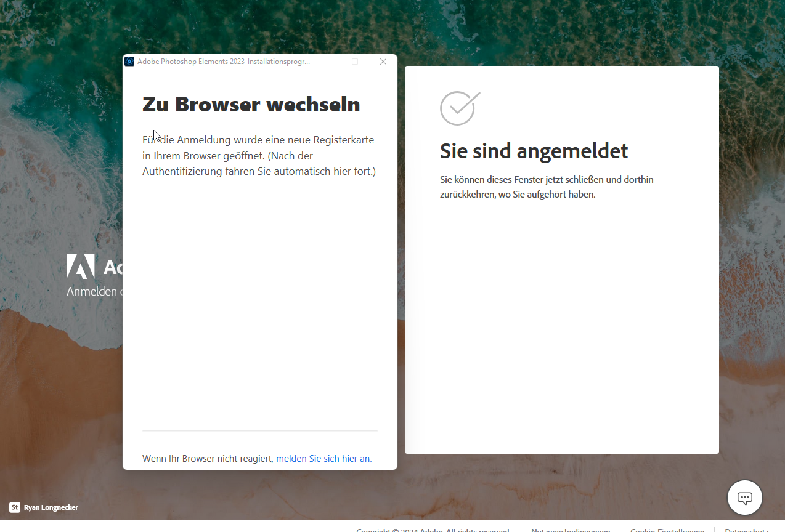Open the Datenschutz footer link
This screenshot has height=532, width=785.
coord(746,530)
